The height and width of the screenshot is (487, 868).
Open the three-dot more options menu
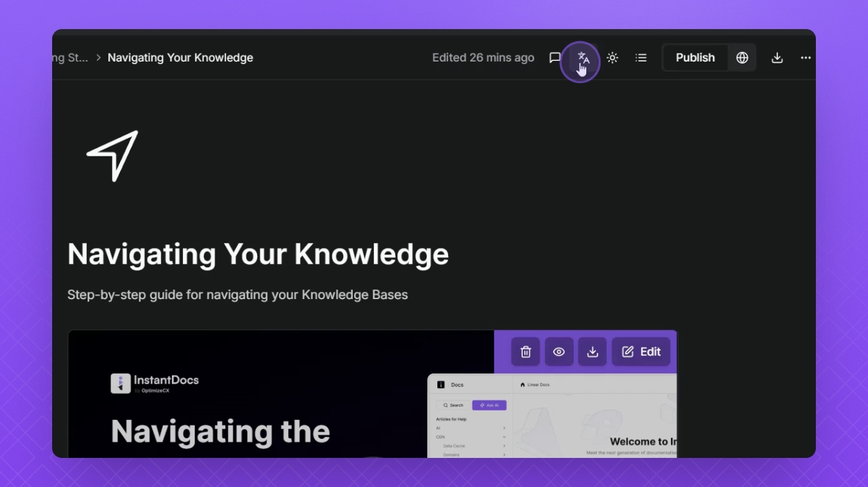click(x=806, y=58)
